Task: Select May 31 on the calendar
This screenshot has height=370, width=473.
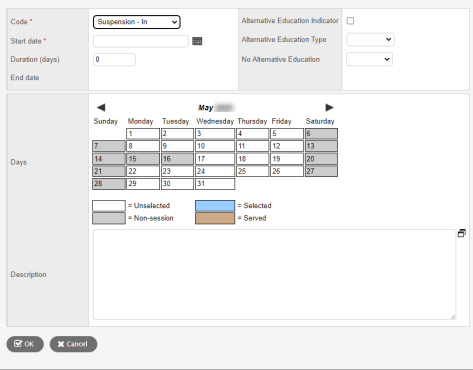Action: pos(215,184)
